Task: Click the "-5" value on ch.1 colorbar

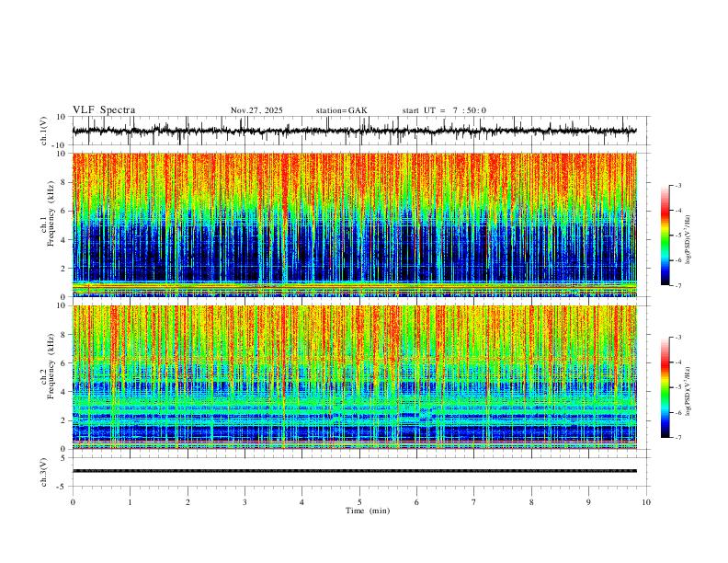Action: pos(677,236)
